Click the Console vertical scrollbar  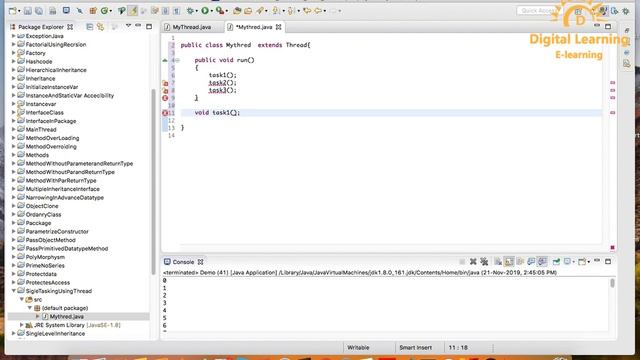[x=612, y=283]
